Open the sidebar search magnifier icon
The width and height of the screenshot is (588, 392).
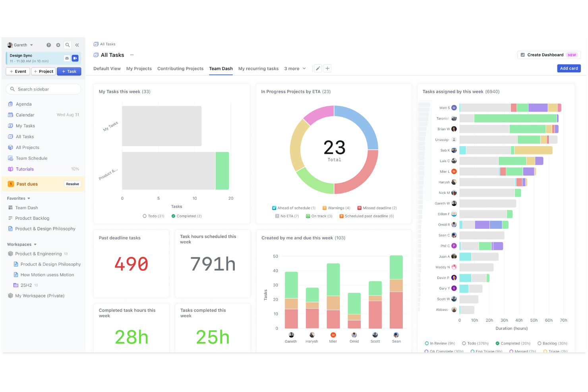point(68,45)
